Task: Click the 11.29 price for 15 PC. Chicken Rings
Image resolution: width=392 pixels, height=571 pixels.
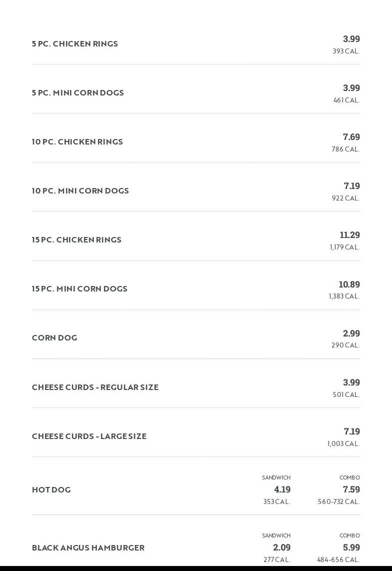Action: pos(350,235)
